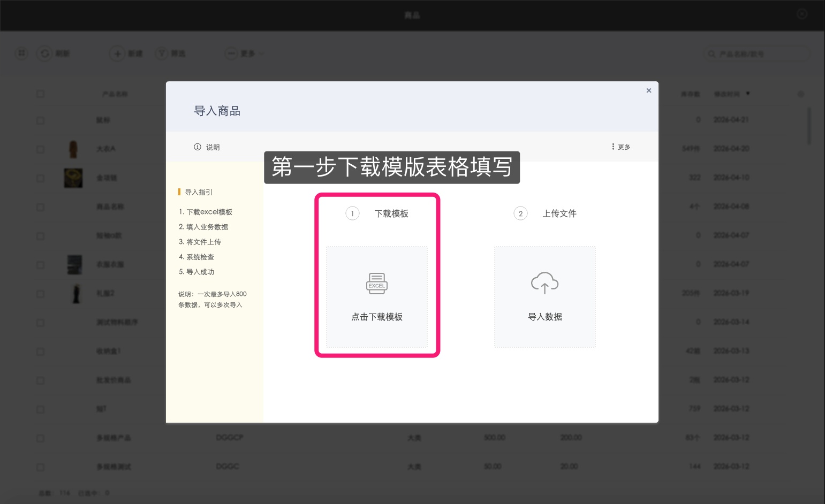Click the 2026-04-08 date cell
Image resolution: width=825 pixels, height=504 pixels.
[x=731, y=207]
